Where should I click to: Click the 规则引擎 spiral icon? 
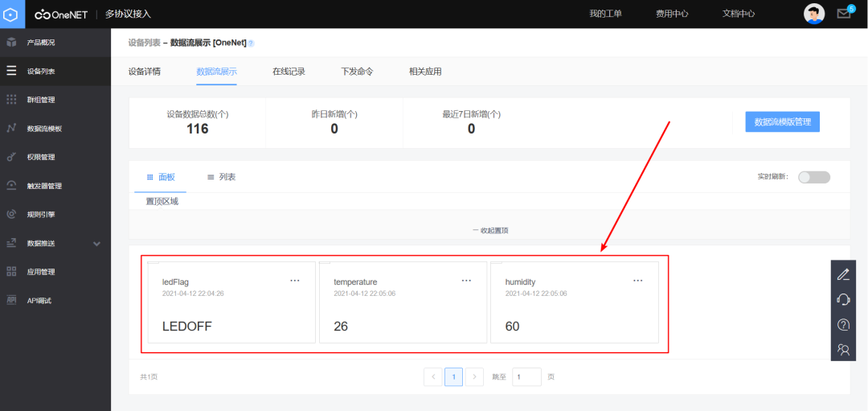(x=11, y=215)
